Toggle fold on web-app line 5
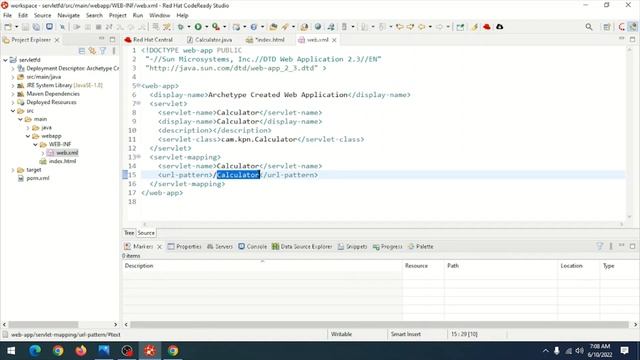Viewport: 640px width, 360px height. click(139, 86)
